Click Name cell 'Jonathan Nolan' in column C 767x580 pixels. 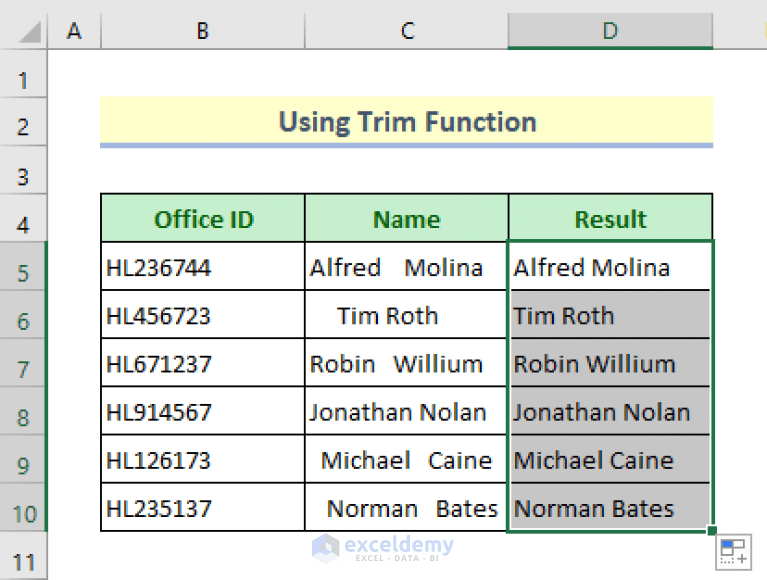pyautogui.click(x=406, y=411)
